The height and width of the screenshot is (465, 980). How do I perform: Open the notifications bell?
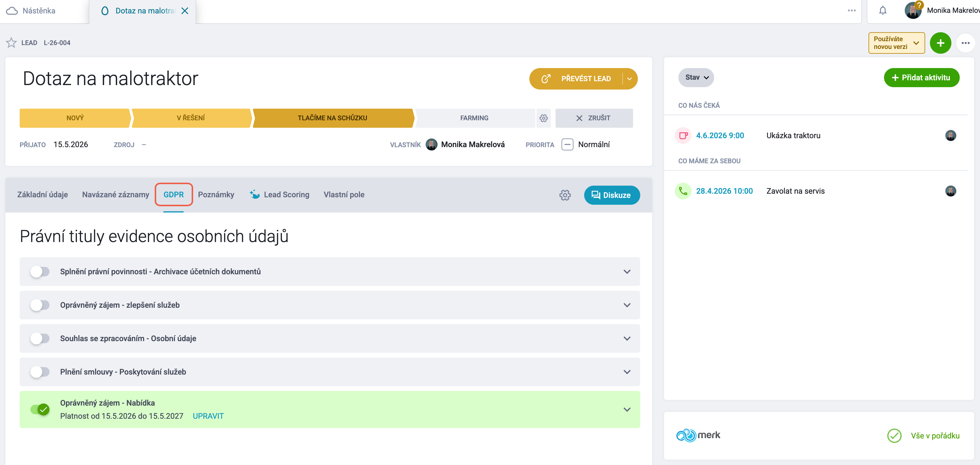click(883, 11)
